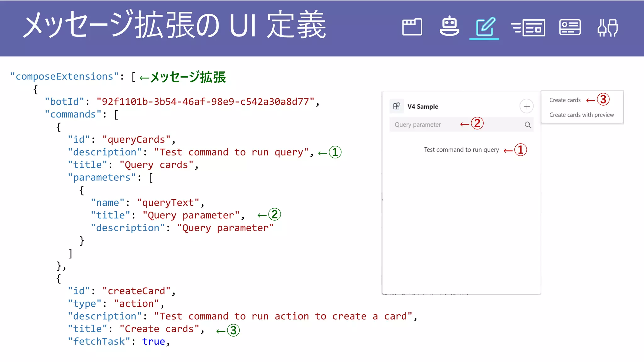Click the tab window icon in header

click(412, 27)
